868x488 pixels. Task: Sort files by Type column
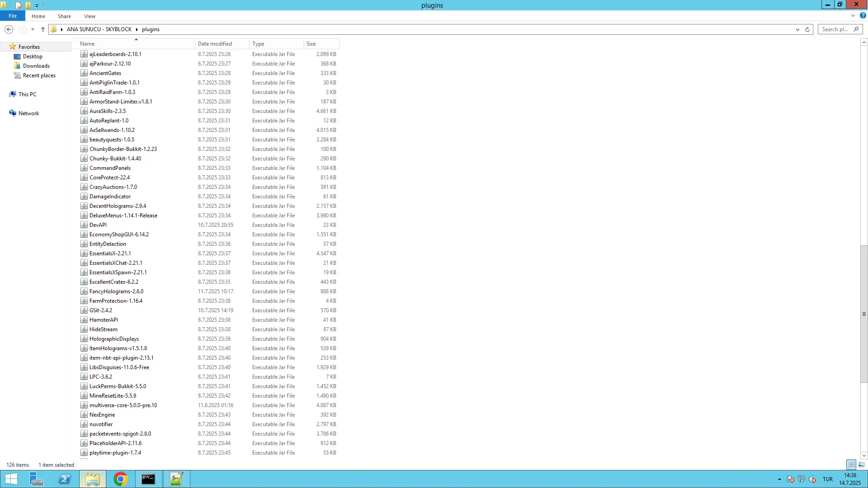pos(276,44)
